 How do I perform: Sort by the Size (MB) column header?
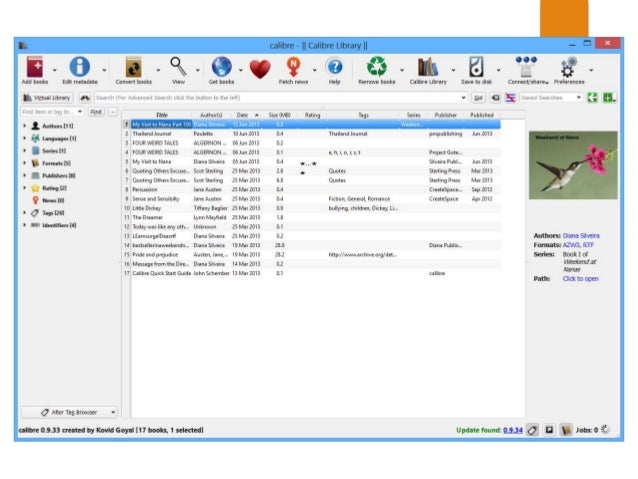(280, 115)
